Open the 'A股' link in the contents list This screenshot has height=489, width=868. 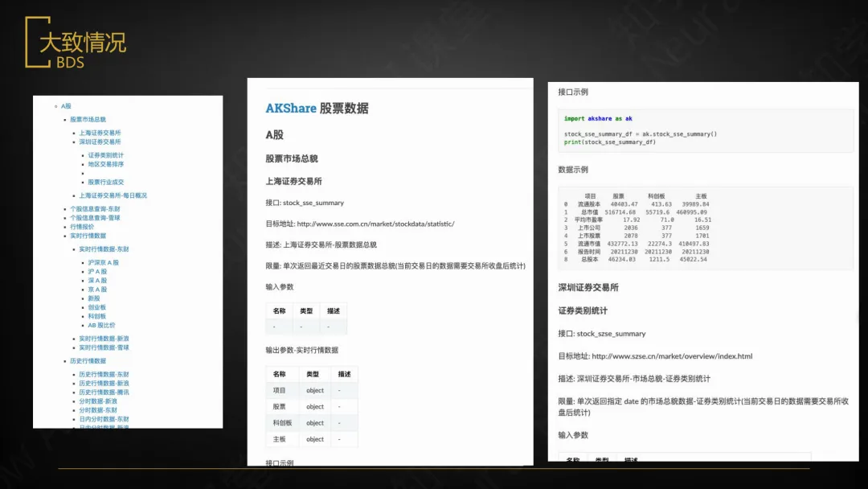pyautogui.click(x=66, y=106)
